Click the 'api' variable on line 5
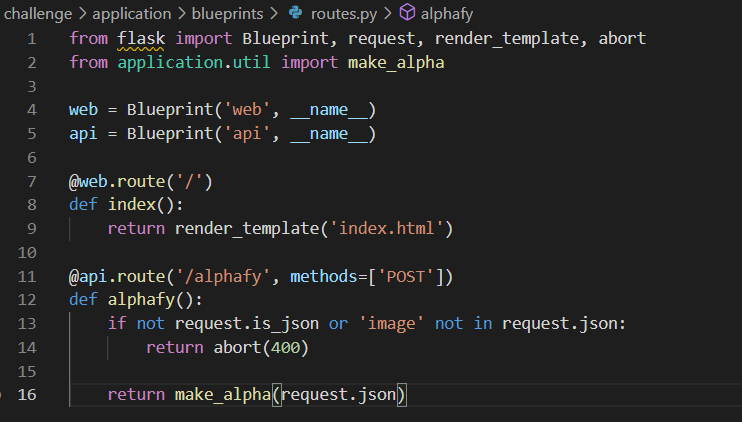742x422 pixels. click(x=83, y=134)
